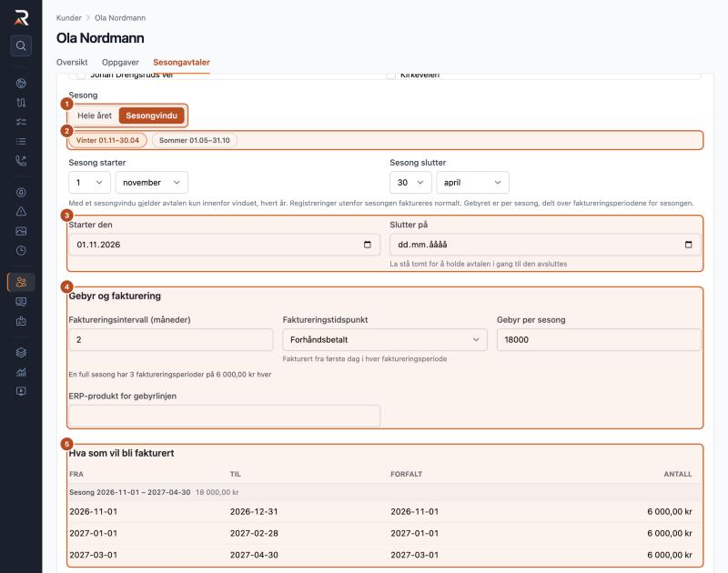This screenshot has width=728, height=573.
Task: Open the april end month dropdown
Action: (472, 182)
